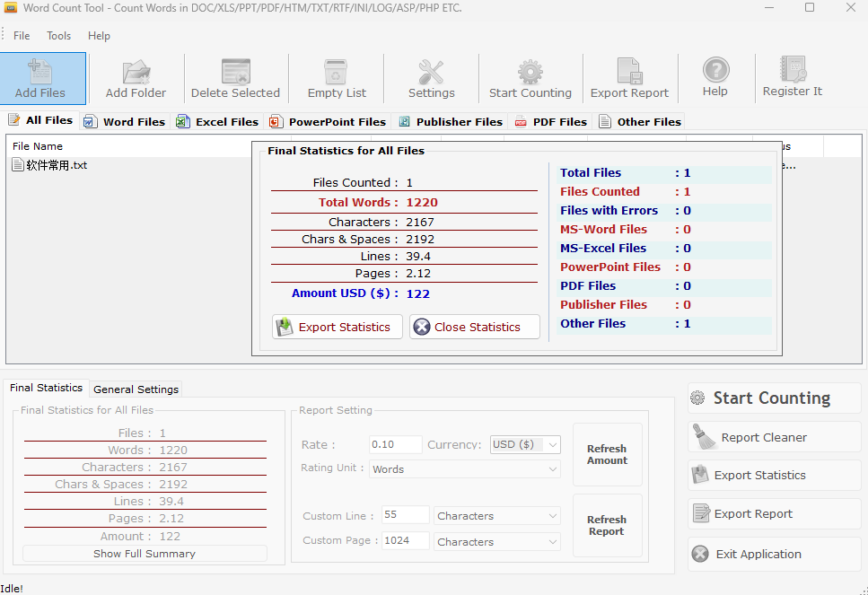Click the Export Statistics popup button icon
This screenshot has width=868, height=595.
coord(285,327)
